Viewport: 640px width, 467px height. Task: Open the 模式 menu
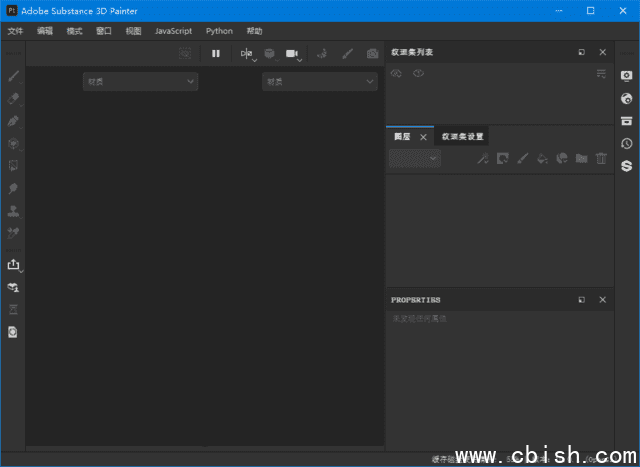74,31
